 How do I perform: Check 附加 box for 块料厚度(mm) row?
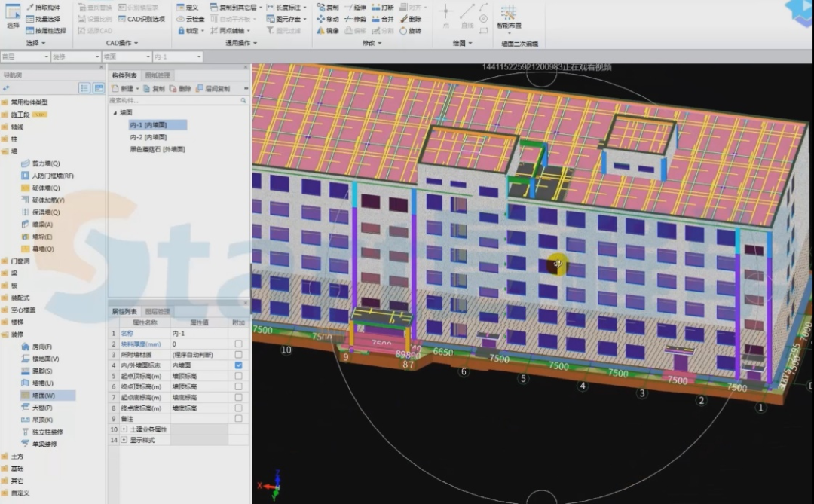coord(238,344)
